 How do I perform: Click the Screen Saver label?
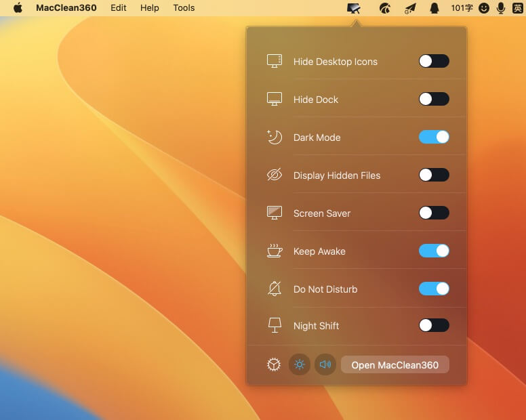pyautogui.click(x=322, y=213)
